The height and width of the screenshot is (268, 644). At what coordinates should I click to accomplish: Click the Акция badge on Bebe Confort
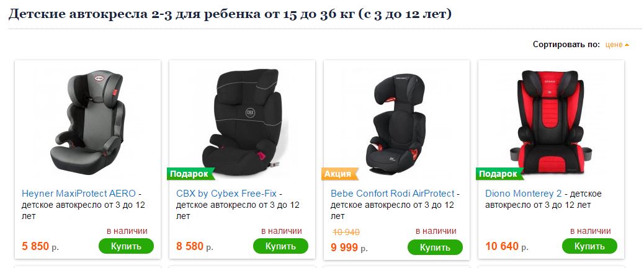coord(339,174)
